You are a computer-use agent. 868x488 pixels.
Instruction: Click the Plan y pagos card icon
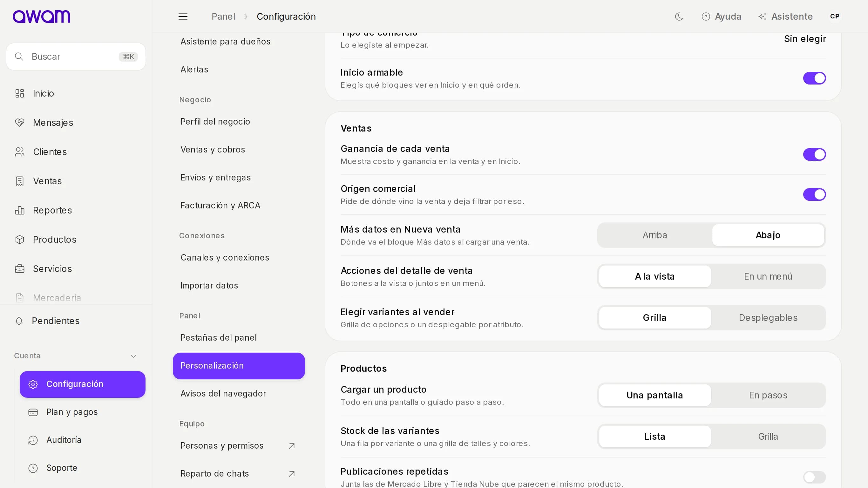tap(33, 412)
